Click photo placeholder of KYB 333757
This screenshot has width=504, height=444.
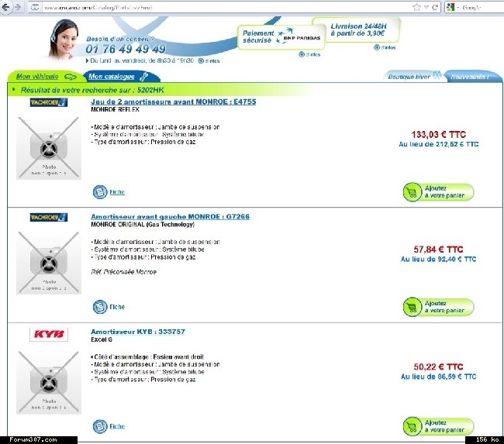point(49,382)
